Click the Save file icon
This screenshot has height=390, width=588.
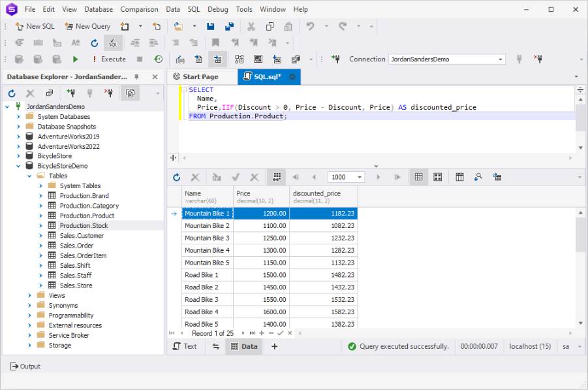coord(211,26)
